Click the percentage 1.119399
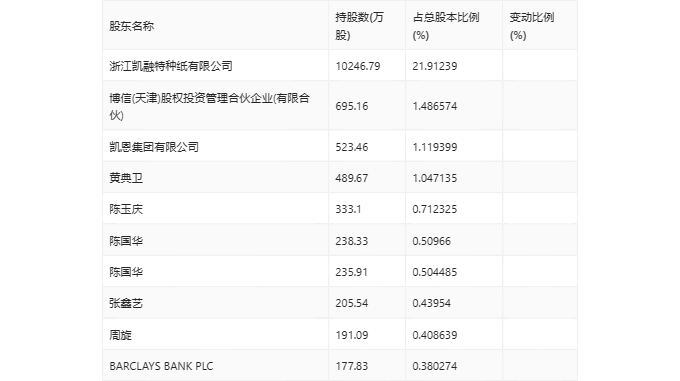 pos(435,147)
